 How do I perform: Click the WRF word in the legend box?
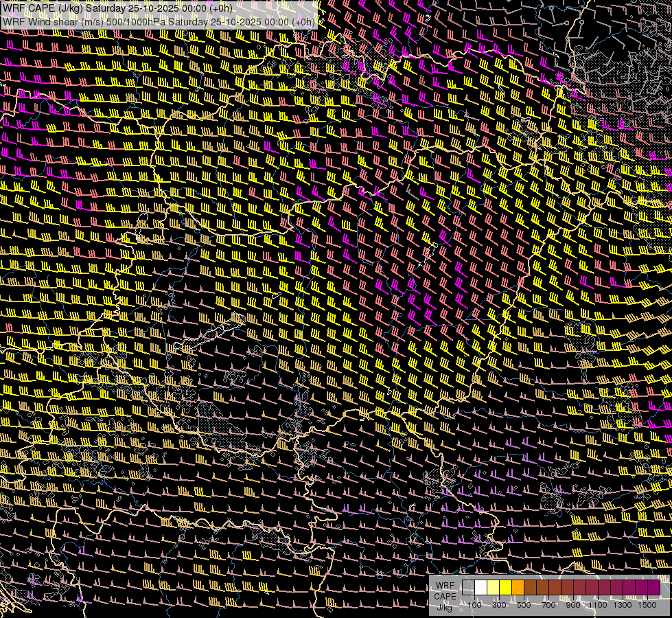pyautogui.click(x=445, y=586)
